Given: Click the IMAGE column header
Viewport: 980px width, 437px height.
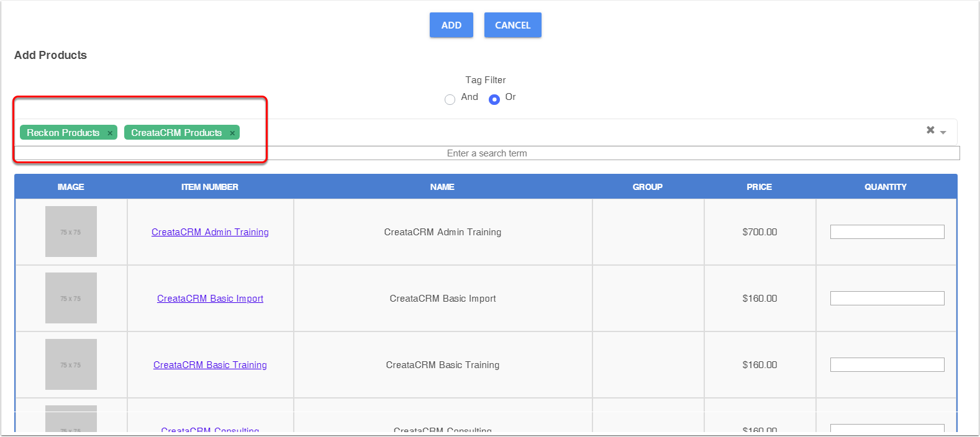Looking at the screenshot, I should 71,187.
